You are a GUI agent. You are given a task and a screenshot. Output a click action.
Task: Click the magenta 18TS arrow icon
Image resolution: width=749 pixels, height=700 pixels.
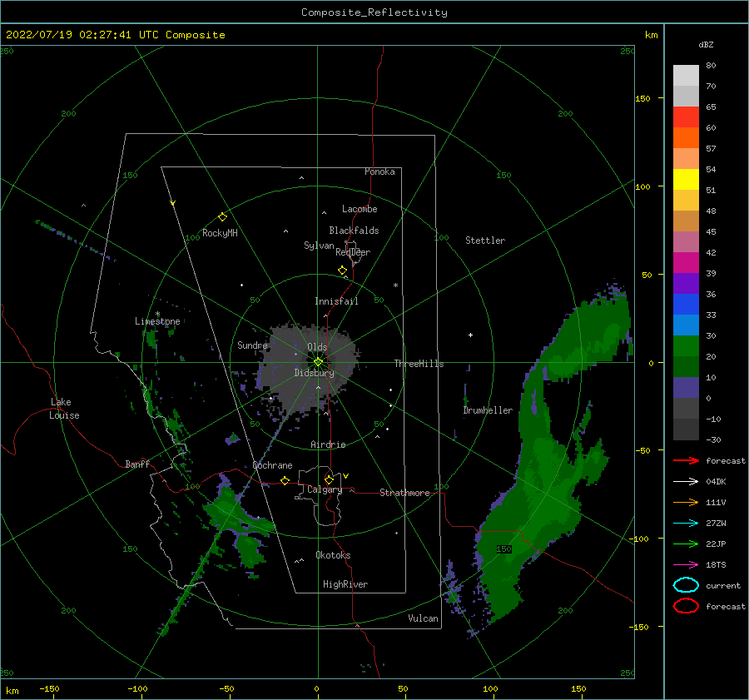point(686,565)
